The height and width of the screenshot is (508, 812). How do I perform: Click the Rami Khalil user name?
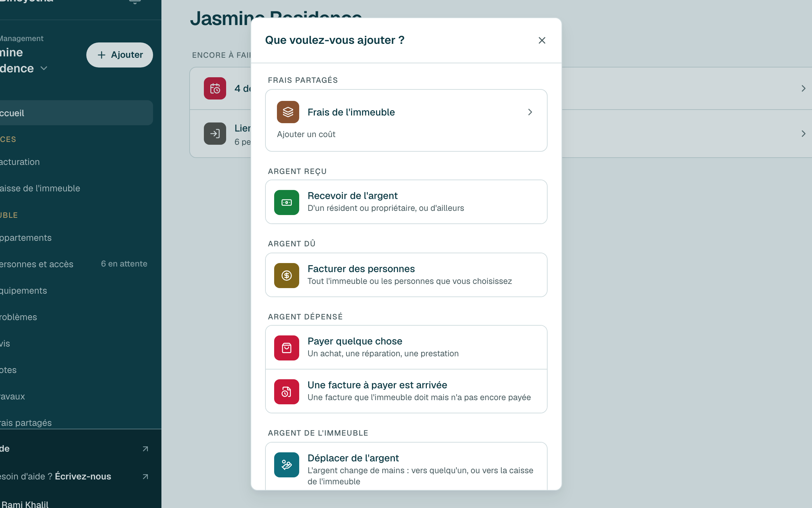tap(24, 504)
